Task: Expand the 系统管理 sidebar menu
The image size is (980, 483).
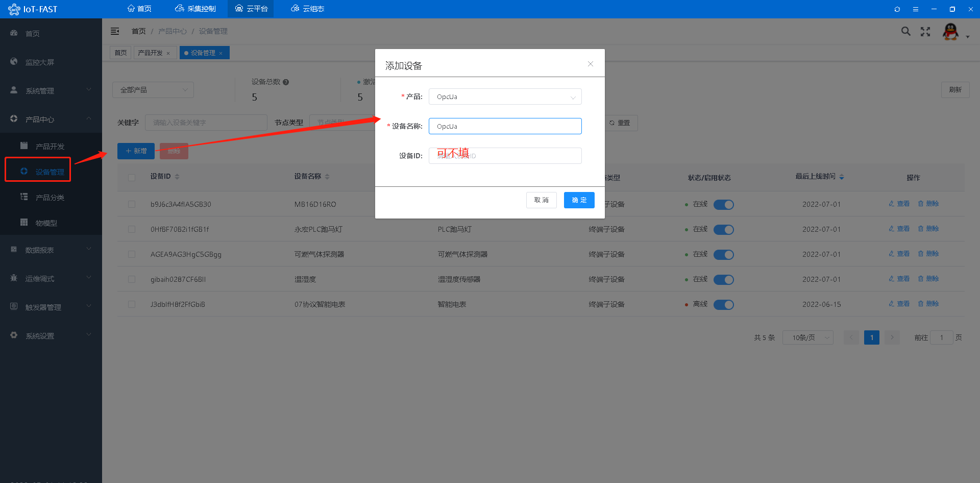Action: tap(51, 90)
